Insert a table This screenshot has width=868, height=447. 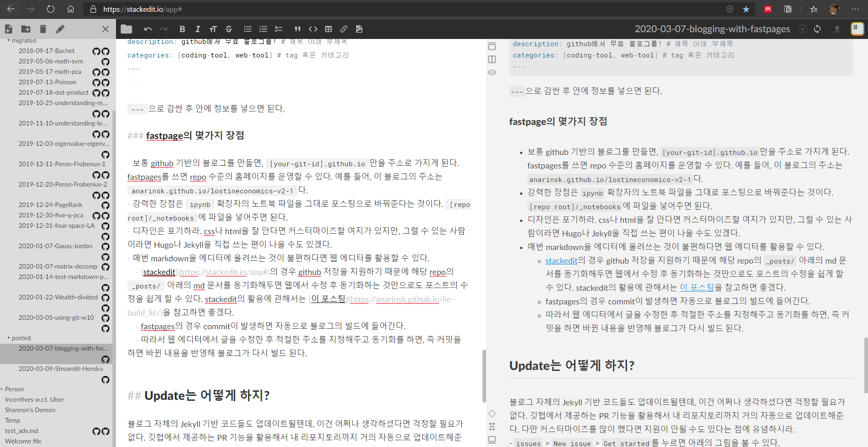click(x=328, y=29)
